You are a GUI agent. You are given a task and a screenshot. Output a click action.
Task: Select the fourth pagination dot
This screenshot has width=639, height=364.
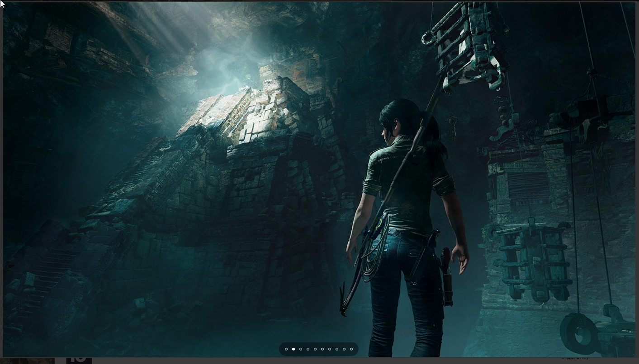click(308, 349)
